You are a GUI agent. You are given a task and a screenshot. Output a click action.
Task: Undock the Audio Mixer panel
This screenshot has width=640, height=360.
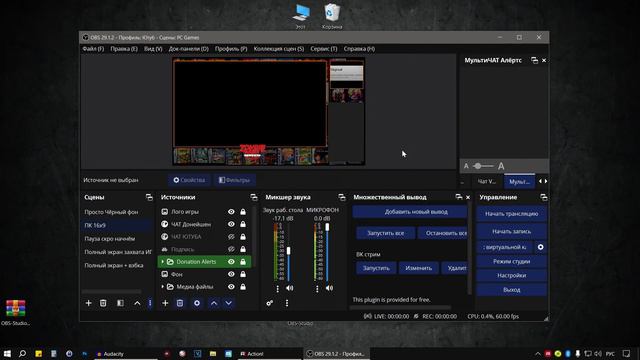coord(342,197)
